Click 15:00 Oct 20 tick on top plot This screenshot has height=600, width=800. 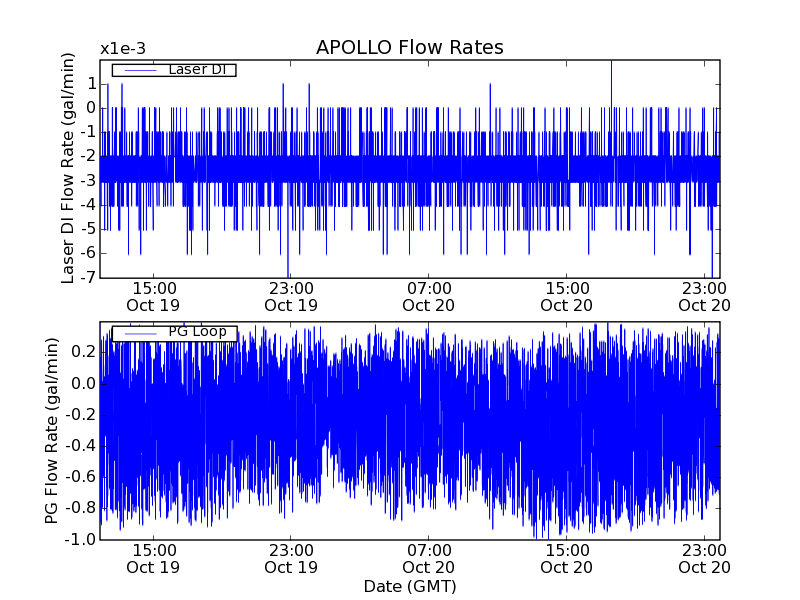(x=567, y=296)
